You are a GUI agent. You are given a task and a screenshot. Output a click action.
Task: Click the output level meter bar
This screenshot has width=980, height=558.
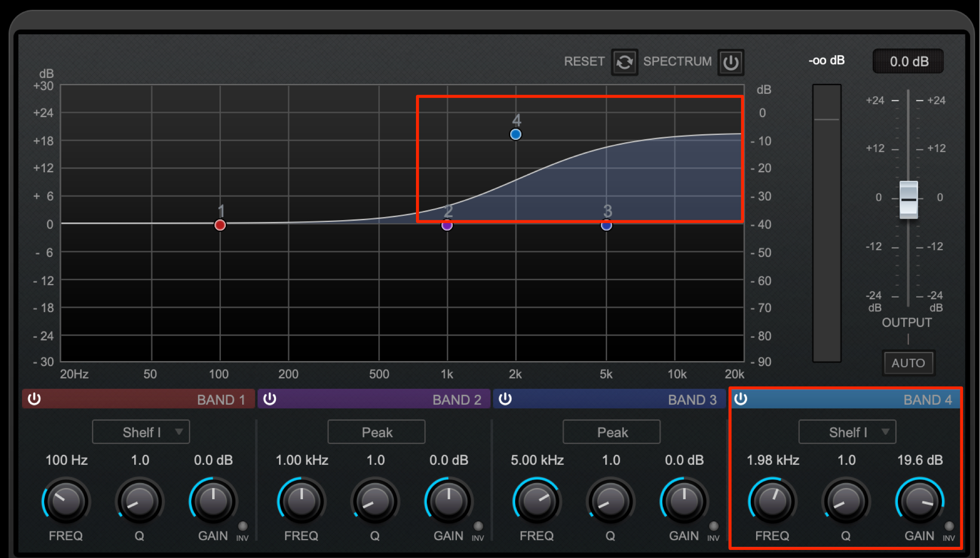click(827, 223)
